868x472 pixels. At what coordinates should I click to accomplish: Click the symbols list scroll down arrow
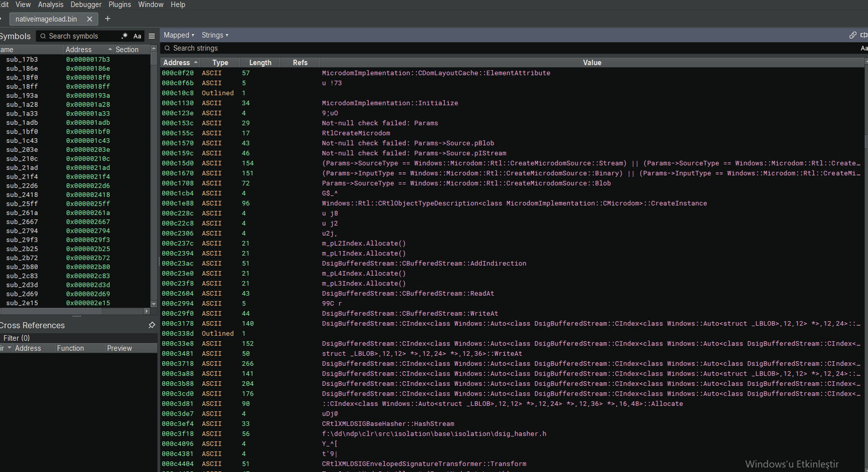(x=154, y=304)
